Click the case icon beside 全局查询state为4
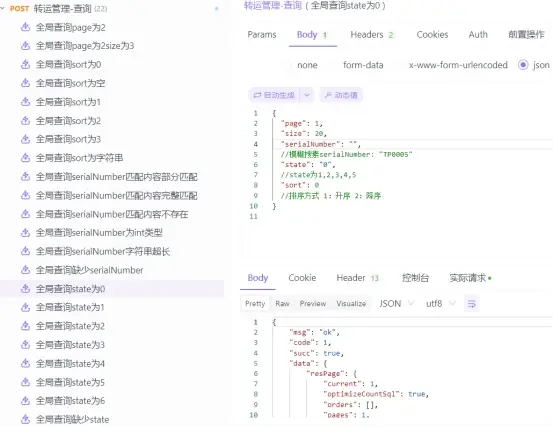Screen dimensions: 554x427 25,363
